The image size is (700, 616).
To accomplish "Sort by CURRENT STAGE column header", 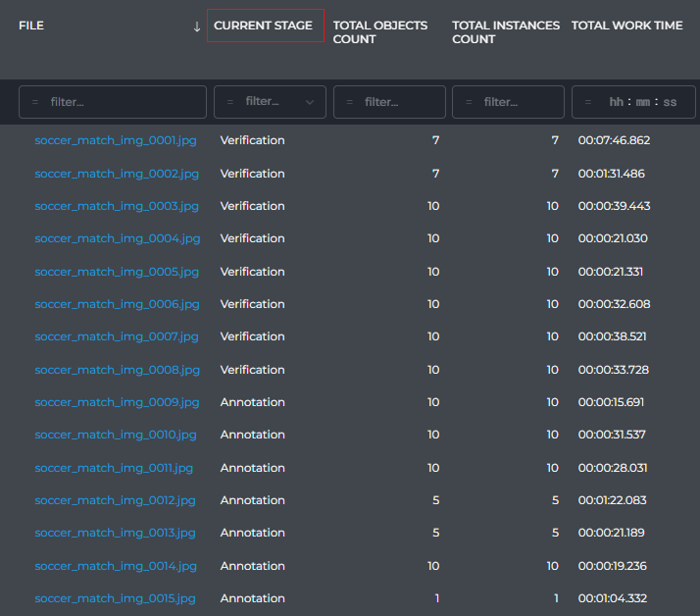I will 263,26.
